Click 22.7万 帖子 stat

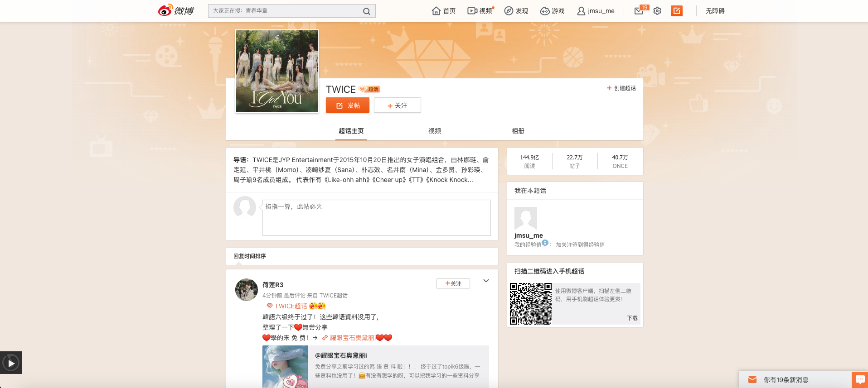tap(575, 161)
